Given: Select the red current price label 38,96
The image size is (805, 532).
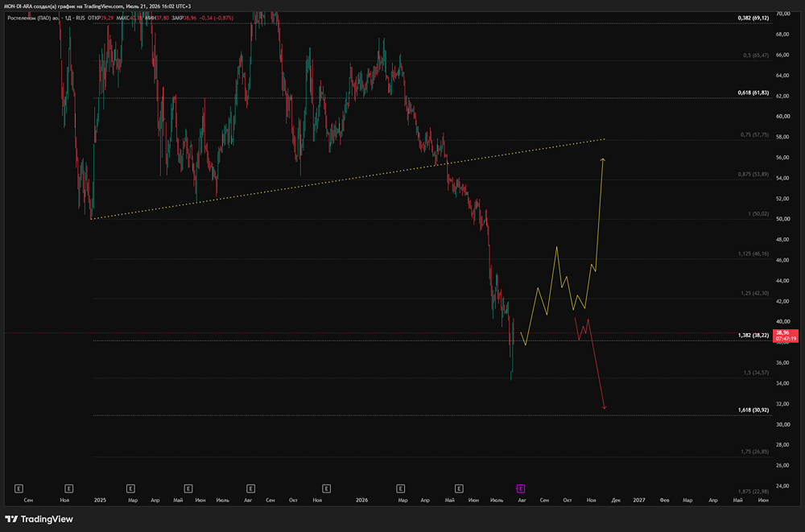Looking at the screenshot, I should point(786,336).
